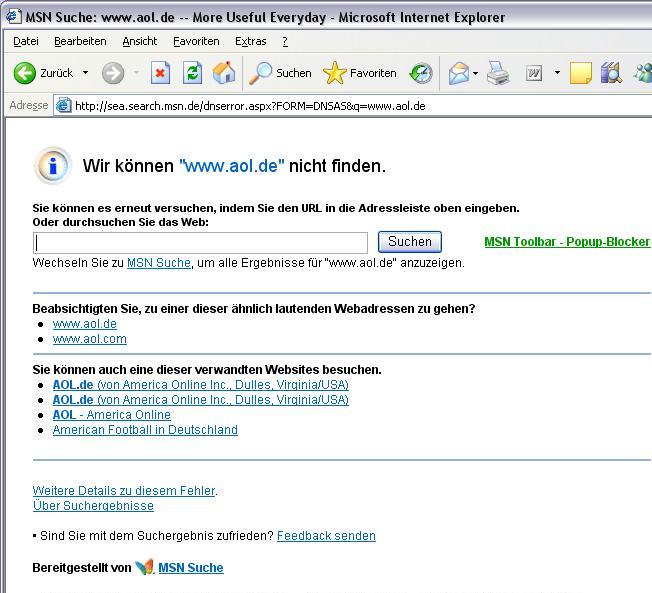Open the Datei menu
Image resolution: width=652 pixels, height=593 pixels.
(26, 41)
